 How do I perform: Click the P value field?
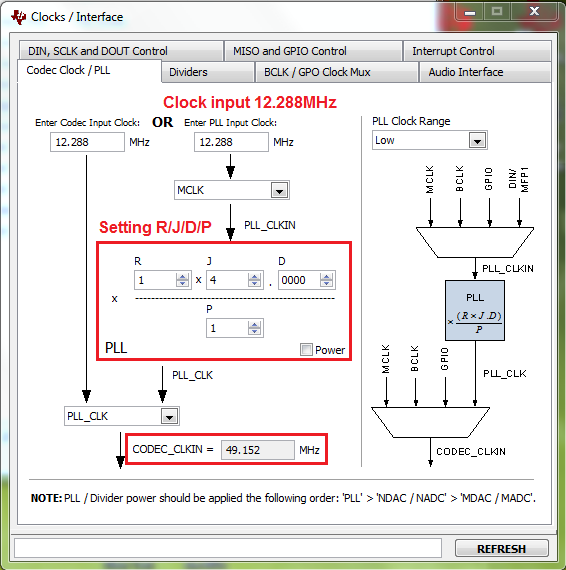(227, 328)
